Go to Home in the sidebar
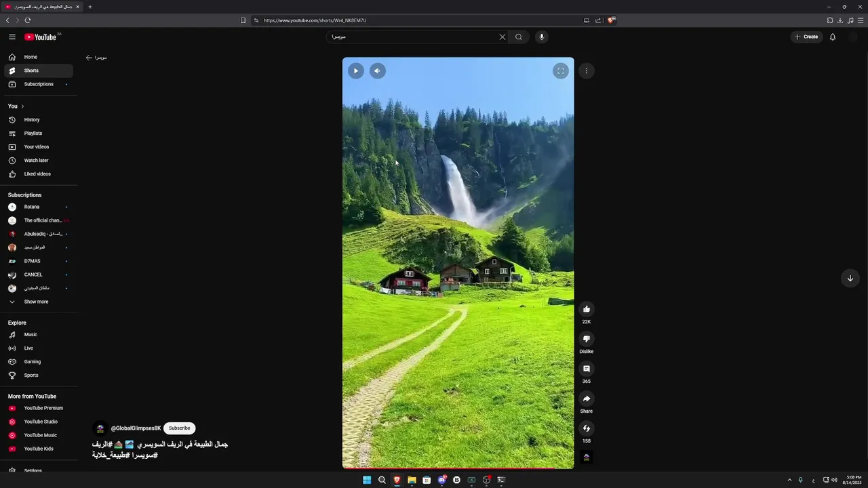The image size is (868, 488). [x=39, y=57]
